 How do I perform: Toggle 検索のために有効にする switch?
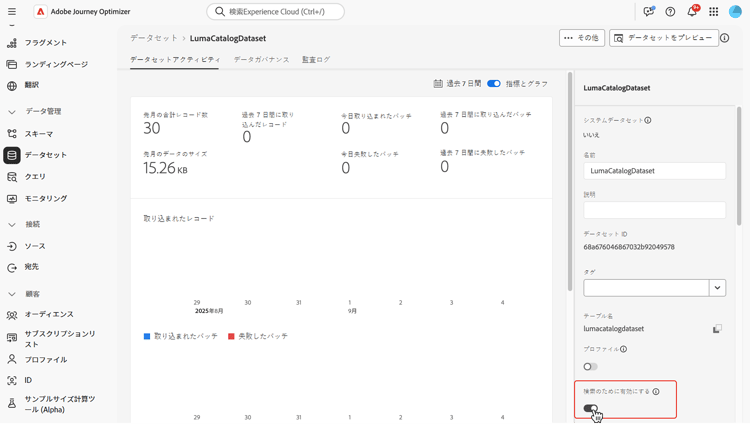click(591, 408)
